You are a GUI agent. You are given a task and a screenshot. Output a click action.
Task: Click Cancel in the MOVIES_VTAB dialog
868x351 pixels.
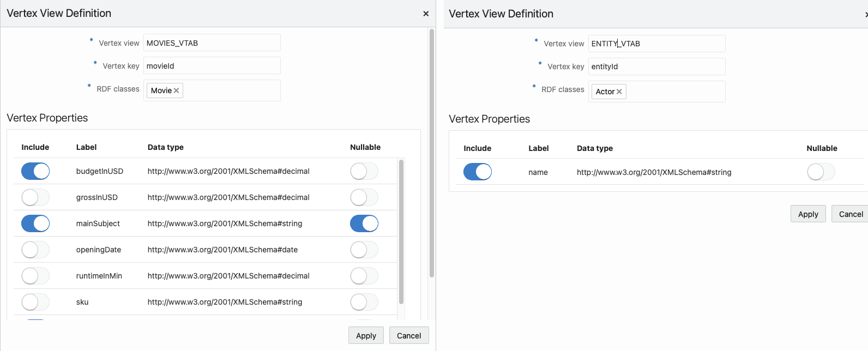click(409, 336)
